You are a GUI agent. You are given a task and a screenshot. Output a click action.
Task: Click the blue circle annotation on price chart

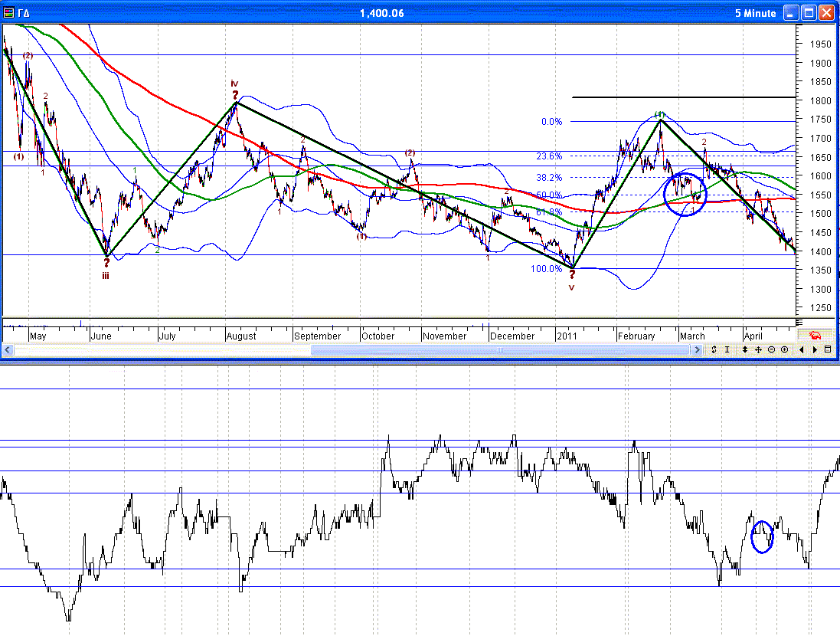tap(686, 194)
